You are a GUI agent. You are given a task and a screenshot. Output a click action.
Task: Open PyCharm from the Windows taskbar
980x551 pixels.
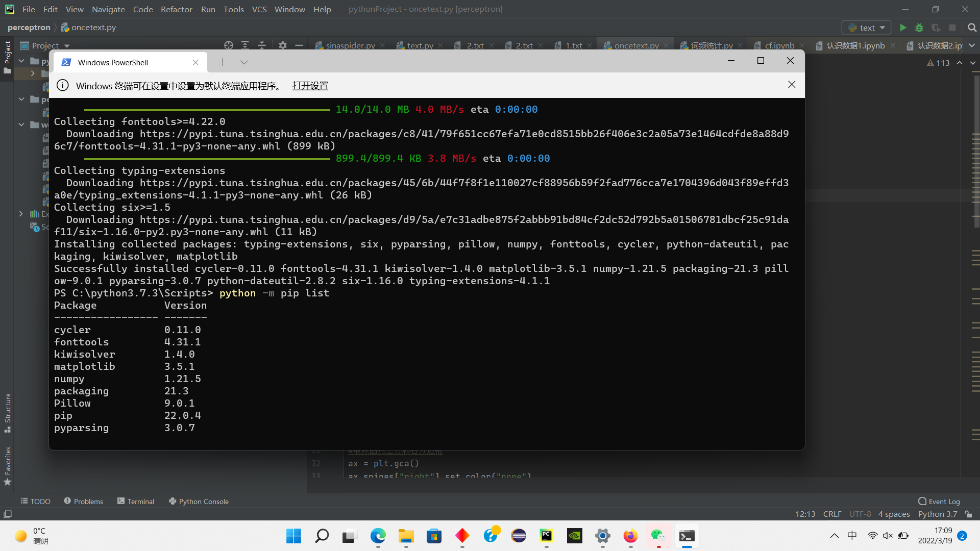[x=546, y=536]
